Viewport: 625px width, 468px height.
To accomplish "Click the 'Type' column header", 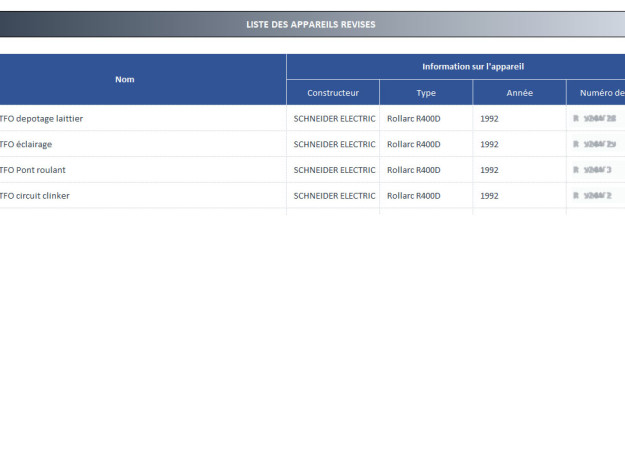I will point(426,93).
